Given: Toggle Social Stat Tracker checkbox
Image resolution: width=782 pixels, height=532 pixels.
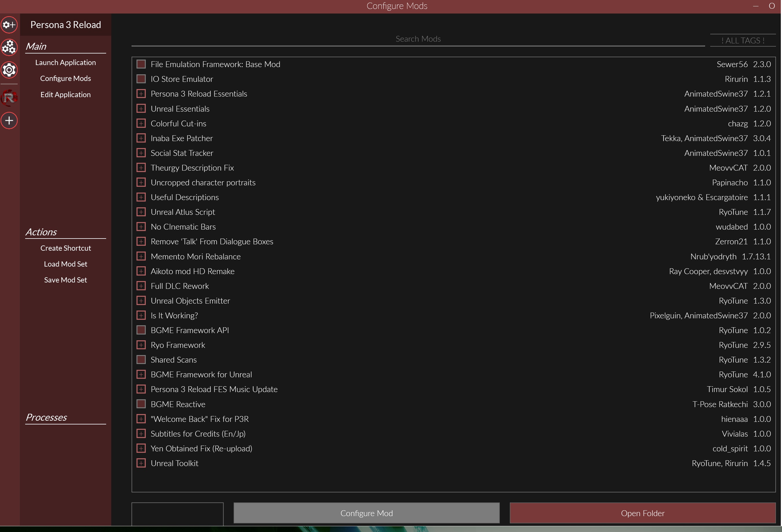Looking at the screenshot, I should 141,153.
